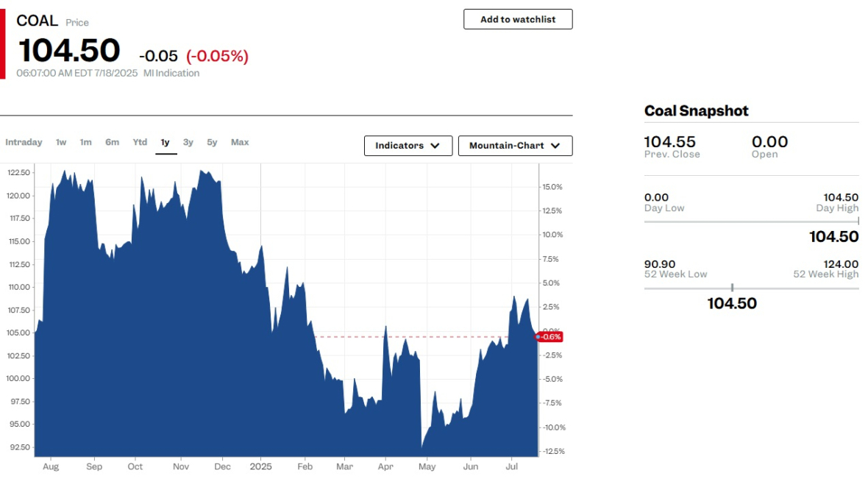Click the COAL title heading
868x490 pixels.
pos(37,21)
